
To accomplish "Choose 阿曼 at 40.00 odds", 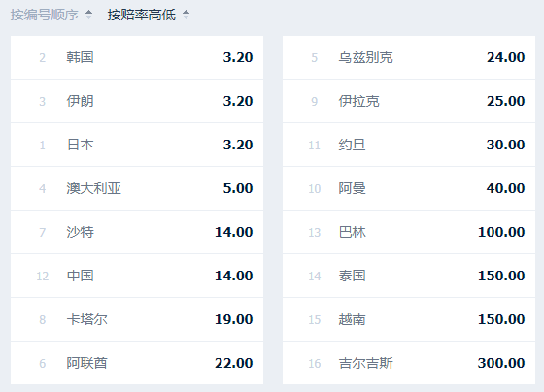I will coord(409,188).
